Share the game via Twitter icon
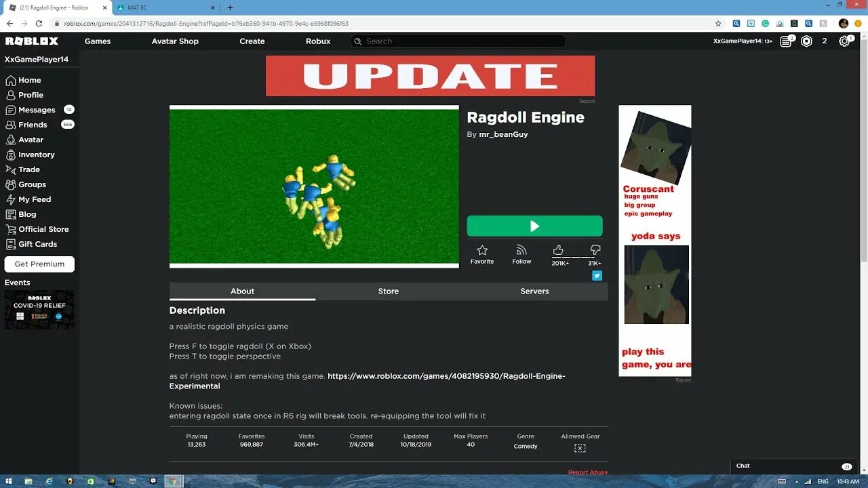This screenshot has height=488, width=868. pos(597,275)
